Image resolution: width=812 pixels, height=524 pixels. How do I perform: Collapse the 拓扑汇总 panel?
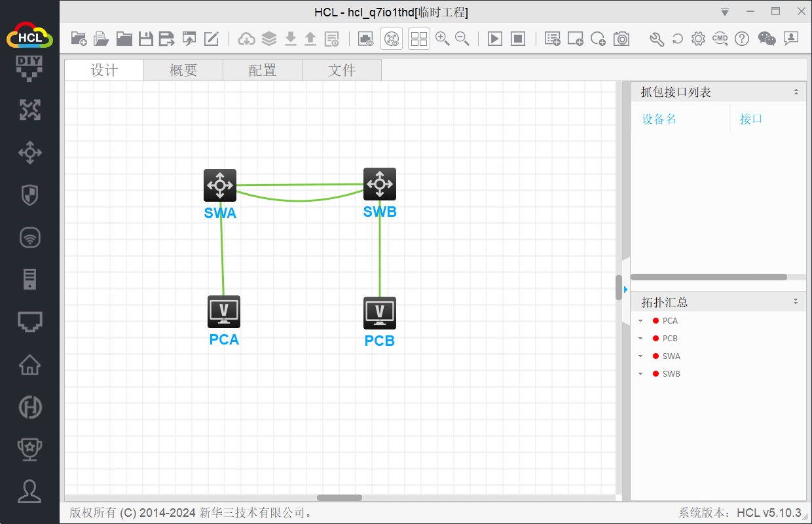(796, 302)
